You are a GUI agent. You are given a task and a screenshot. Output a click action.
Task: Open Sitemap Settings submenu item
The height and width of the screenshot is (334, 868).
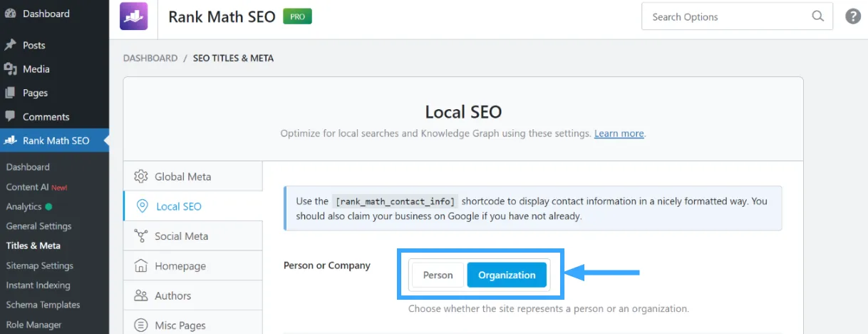pos(39,265)
